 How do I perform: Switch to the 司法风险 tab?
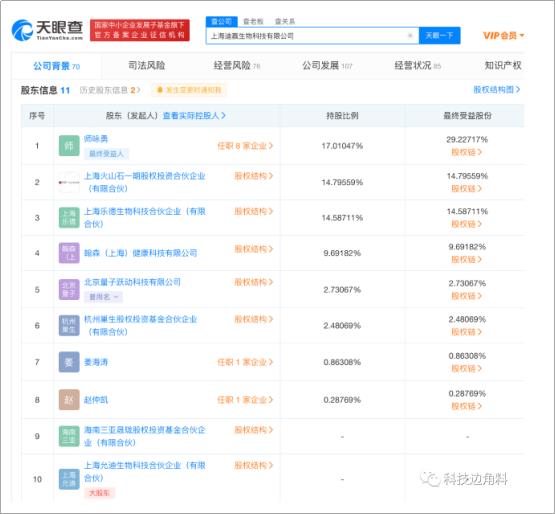[146, 66]
